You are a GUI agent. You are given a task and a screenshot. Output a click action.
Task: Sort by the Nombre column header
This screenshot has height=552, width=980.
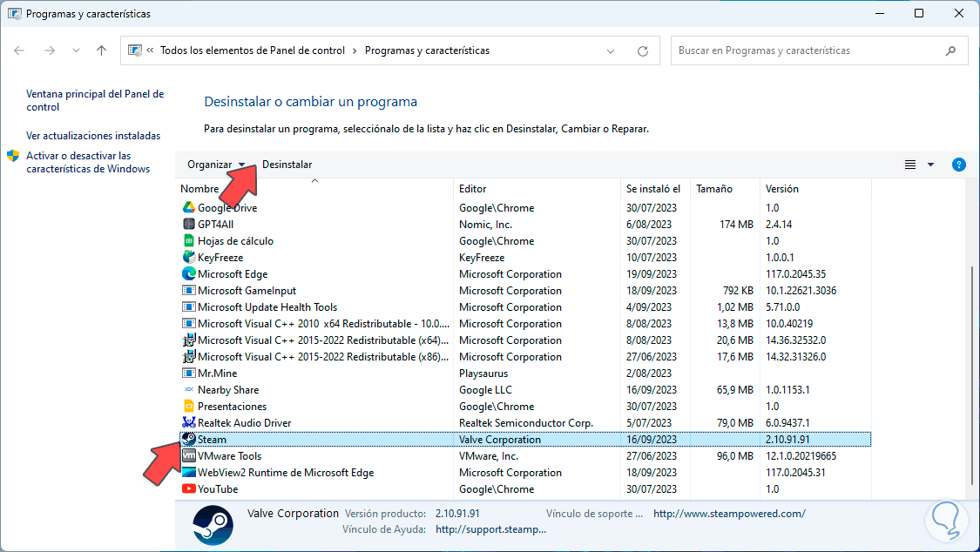tap(200, 189)
